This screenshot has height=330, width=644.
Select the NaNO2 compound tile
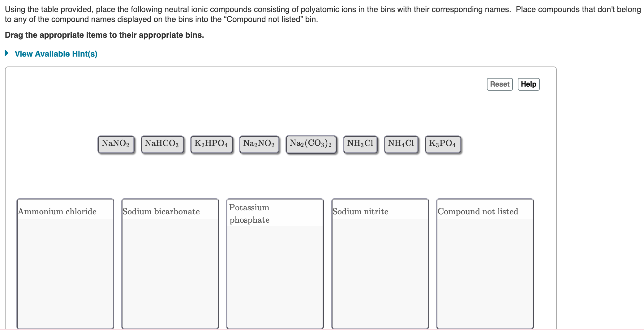click(x=116, y=144)
